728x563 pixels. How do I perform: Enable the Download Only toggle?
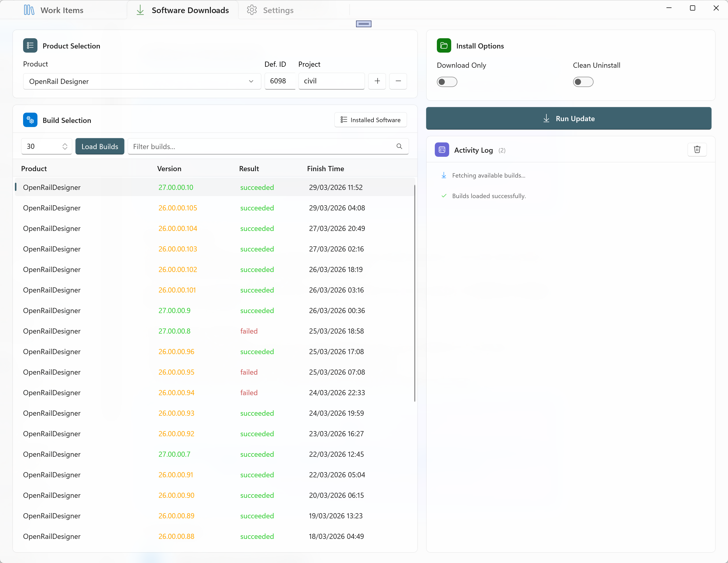pos(447,82)
